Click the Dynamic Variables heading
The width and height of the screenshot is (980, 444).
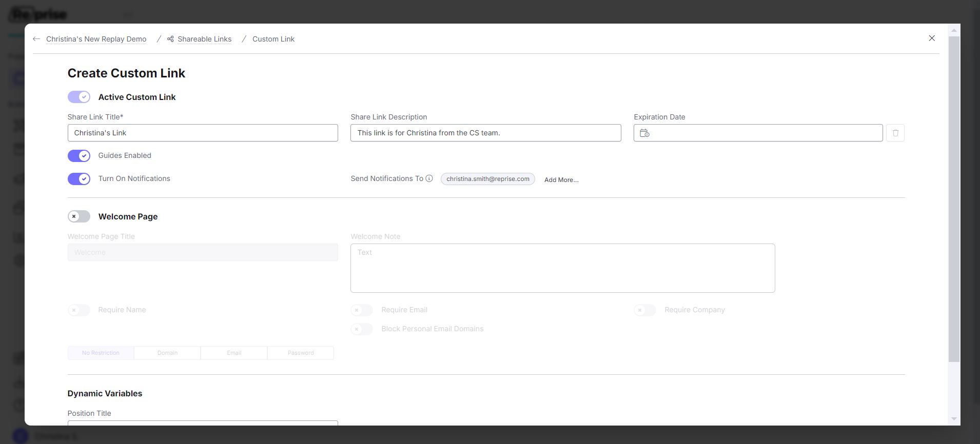pyautogui.click(x=105, y=393)
